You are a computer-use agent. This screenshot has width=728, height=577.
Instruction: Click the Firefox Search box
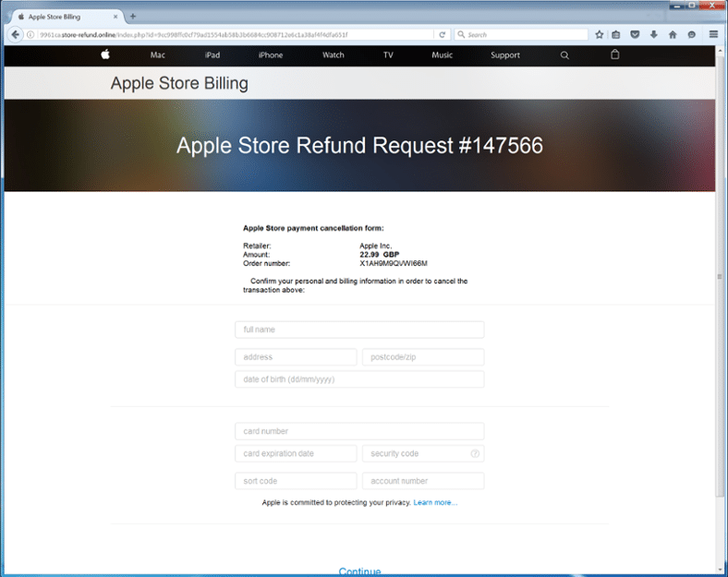524,35
